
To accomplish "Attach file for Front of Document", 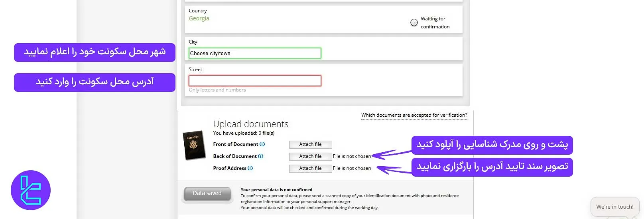I will coord(310,144).
